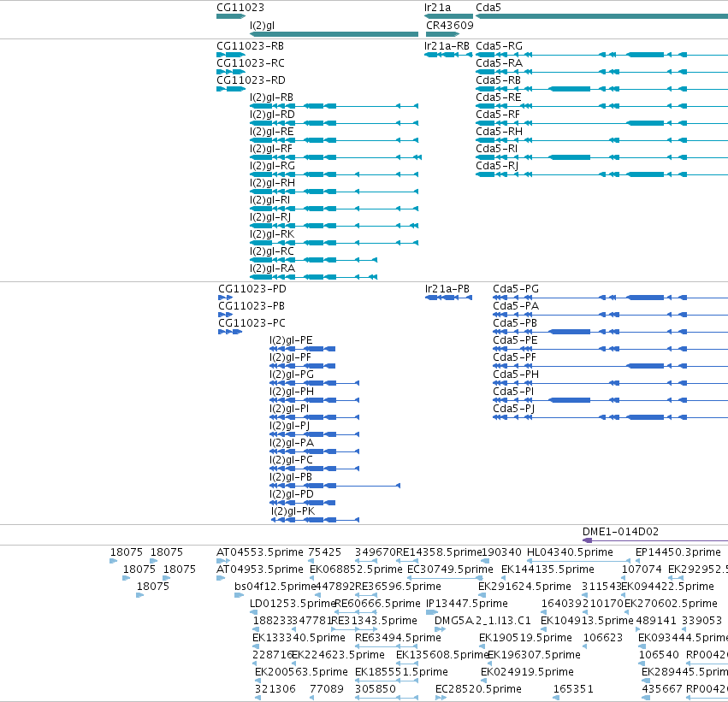Open protein CG11023-PC

pos(252,323)
